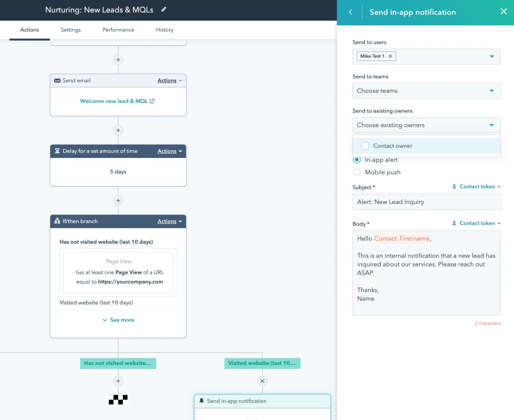514x420 pixels.
Task: Open the Welcome new lead & MQL email link
Action: [114, 101]
